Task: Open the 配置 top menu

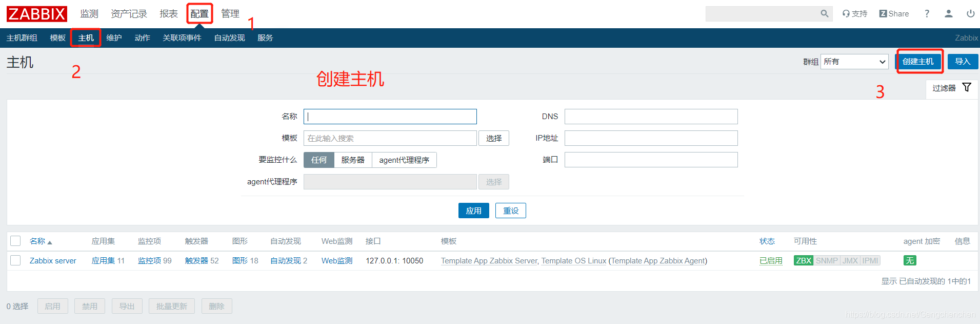Action: (199, 14)
